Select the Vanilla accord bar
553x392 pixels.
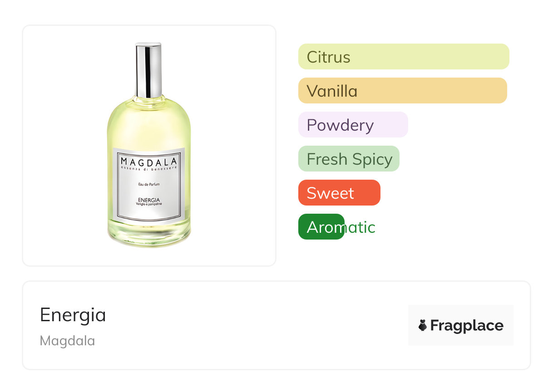tap(402, 91)
